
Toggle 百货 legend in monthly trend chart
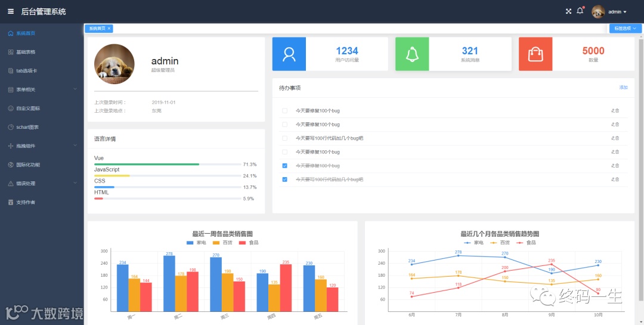500,243
